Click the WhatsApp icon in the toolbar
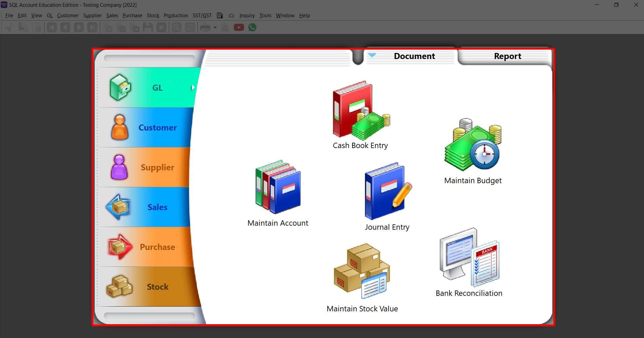The width and height of the screenshot is (644, 338). [x=252, y=27]
